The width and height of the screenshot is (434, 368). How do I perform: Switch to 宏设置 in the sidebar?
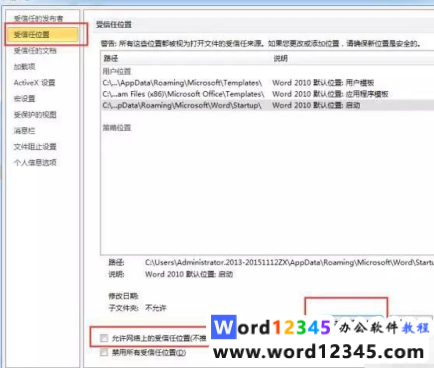tap(24, 99)
